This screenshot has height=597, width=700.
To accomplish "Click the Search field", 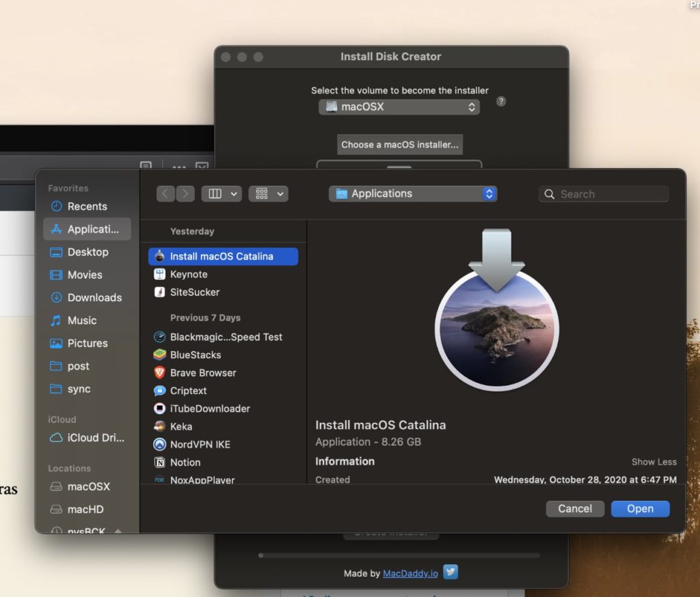I will pos(604,194).
